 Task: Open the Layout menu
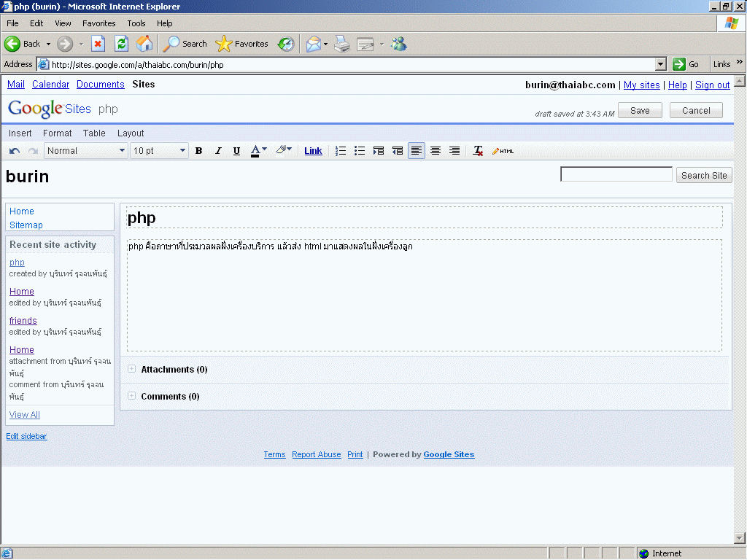[x=131, y=133]
